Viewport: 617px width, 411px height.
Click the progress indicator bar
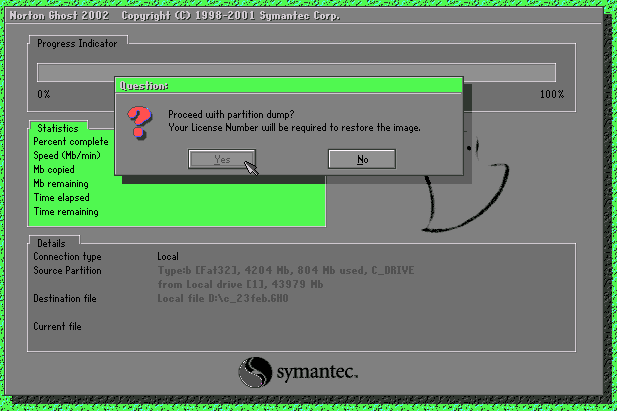(x=296, y=72)
